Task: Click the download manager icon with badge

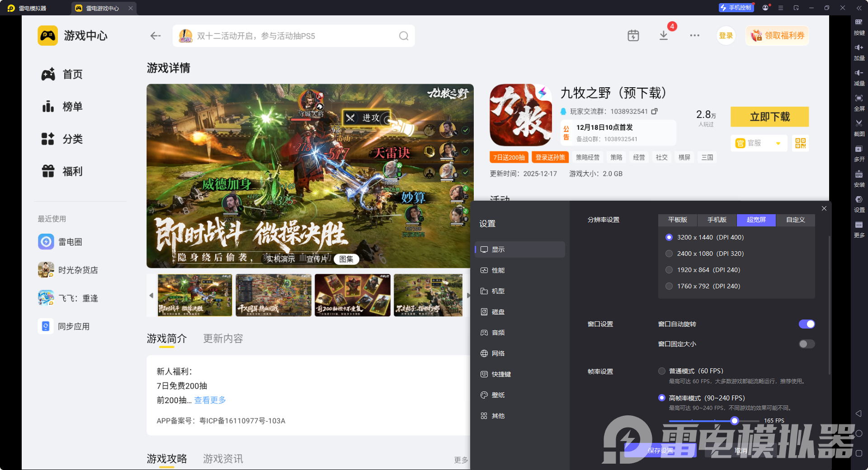Action: 663,36
